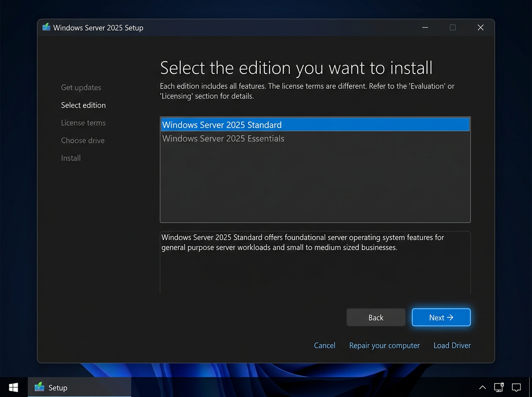Click the setup icon in title bar
Image resolution: width=532 pixels, height=397 pixels.
coord(46,27)
